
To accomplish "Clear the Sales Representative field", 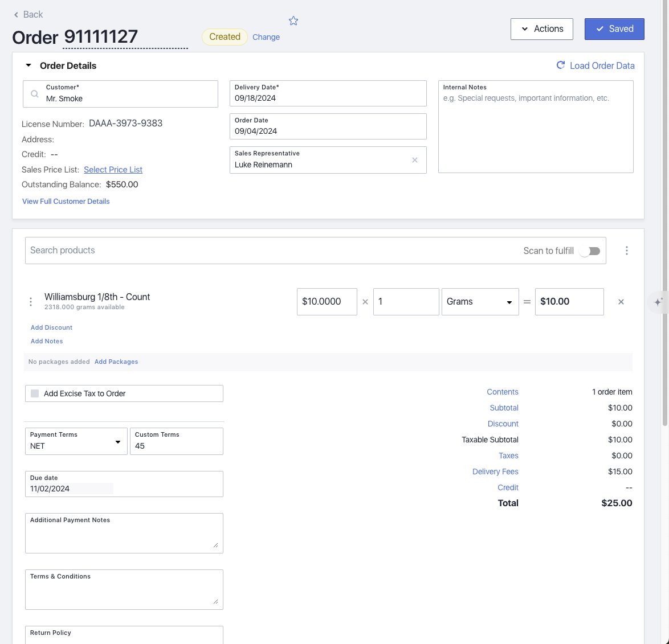I will (x=415, y=160).
